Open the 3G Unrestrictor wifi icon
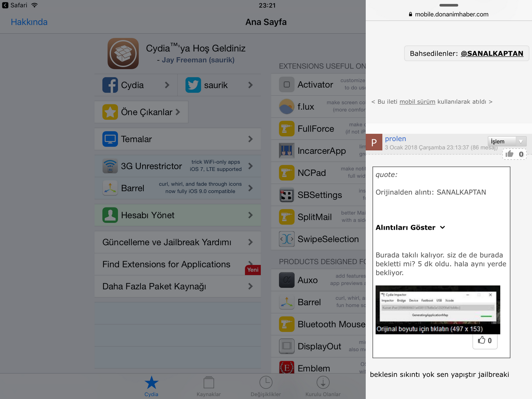The height and width of the screenshot is (399, 532). point(110,166)
